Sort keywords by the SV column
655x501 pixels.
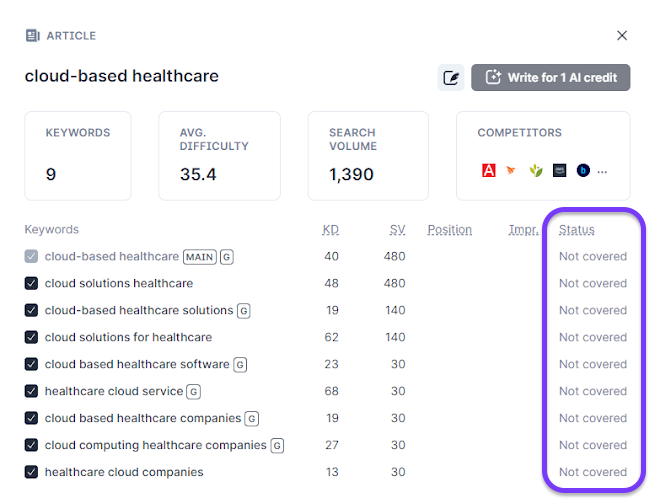pyautogui.click(x=398, y=230)
